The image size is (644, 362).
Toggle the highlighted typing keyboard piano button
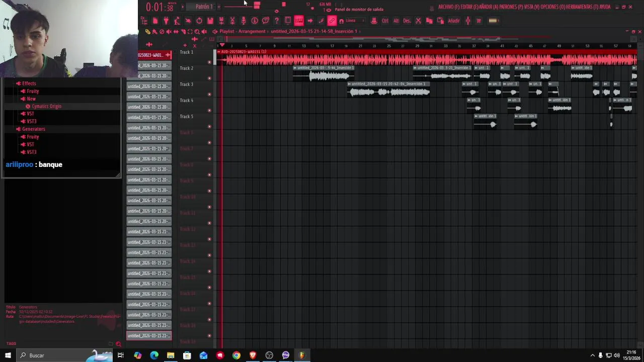[x=299, y=21]
